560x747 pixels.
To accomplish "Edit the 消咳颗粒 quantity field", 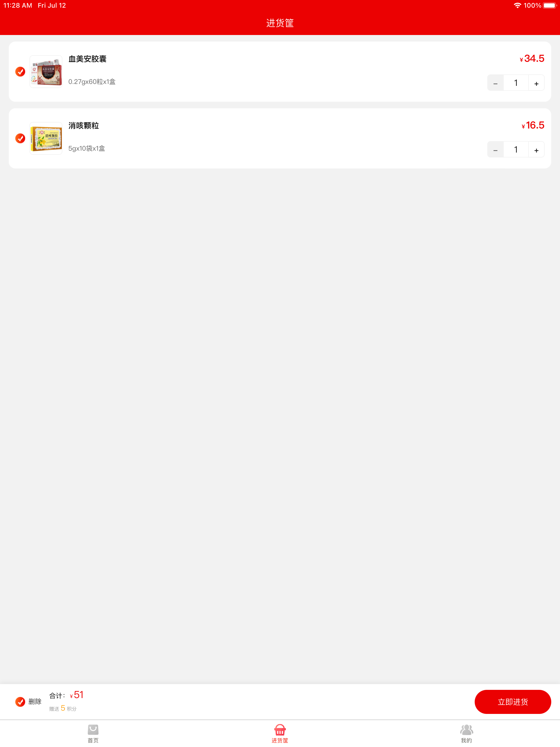I will 516,150.
